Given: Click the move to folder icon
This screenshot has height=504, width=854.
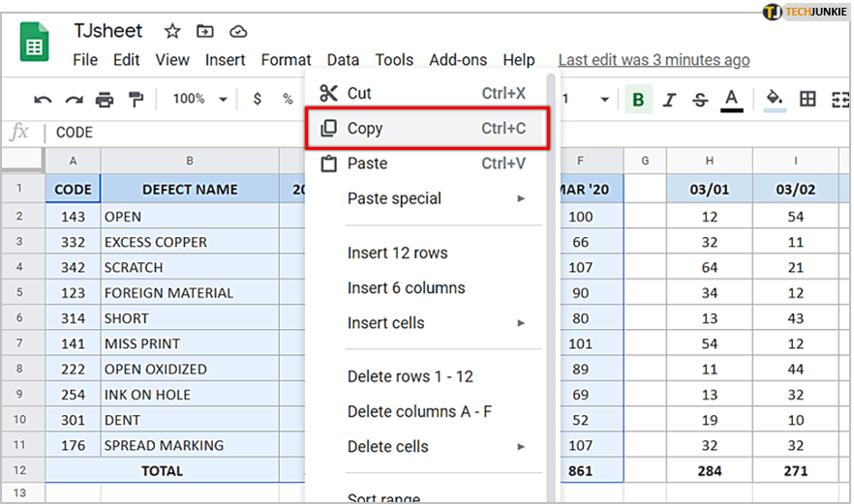Looking at the screenshot, I should (205, 32).
